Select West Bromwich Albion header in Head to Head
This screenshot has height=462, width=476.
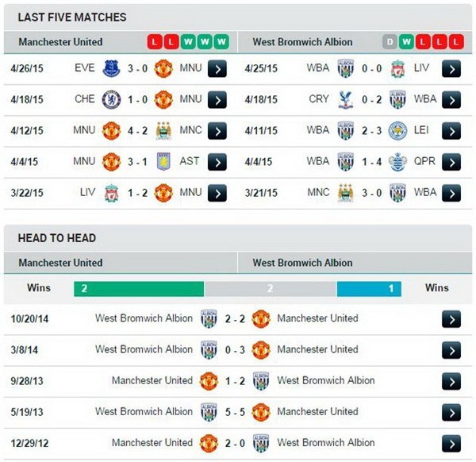(302, 262)
